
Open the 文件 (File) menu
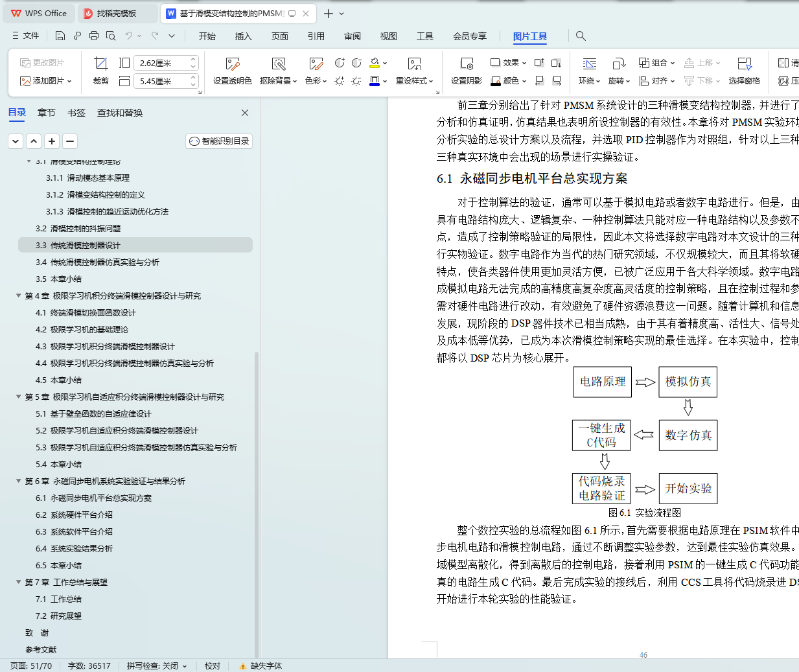point(25,36)
